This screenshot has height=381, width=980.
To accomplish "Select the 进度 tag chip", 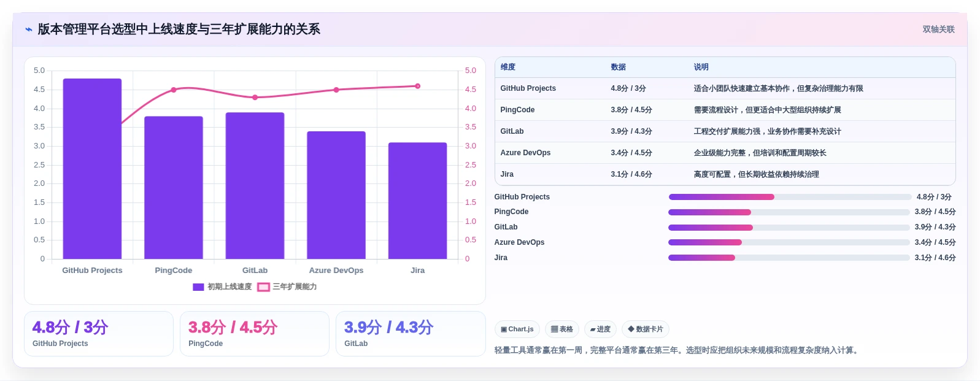I will (600, 329).
